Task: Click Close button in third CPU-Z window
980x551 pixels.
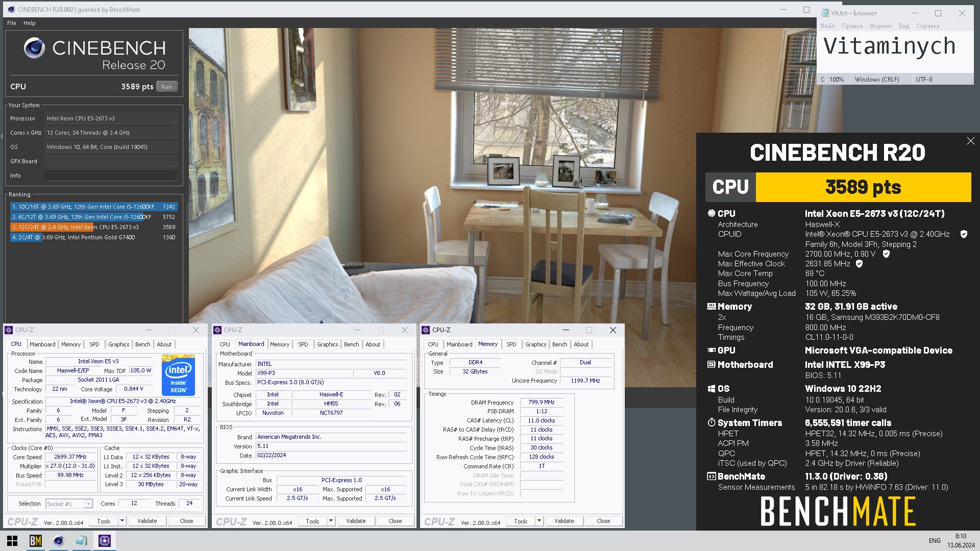Action: (603, 521)
